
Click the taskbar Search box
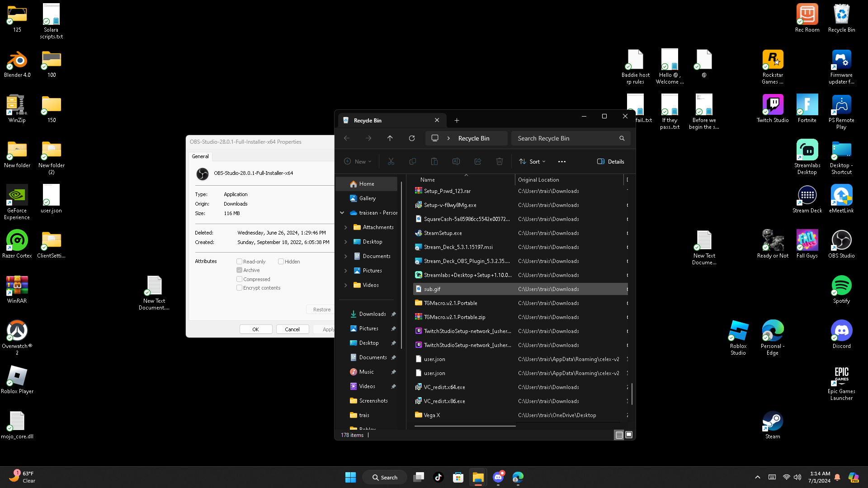click(x=385, y=477)
